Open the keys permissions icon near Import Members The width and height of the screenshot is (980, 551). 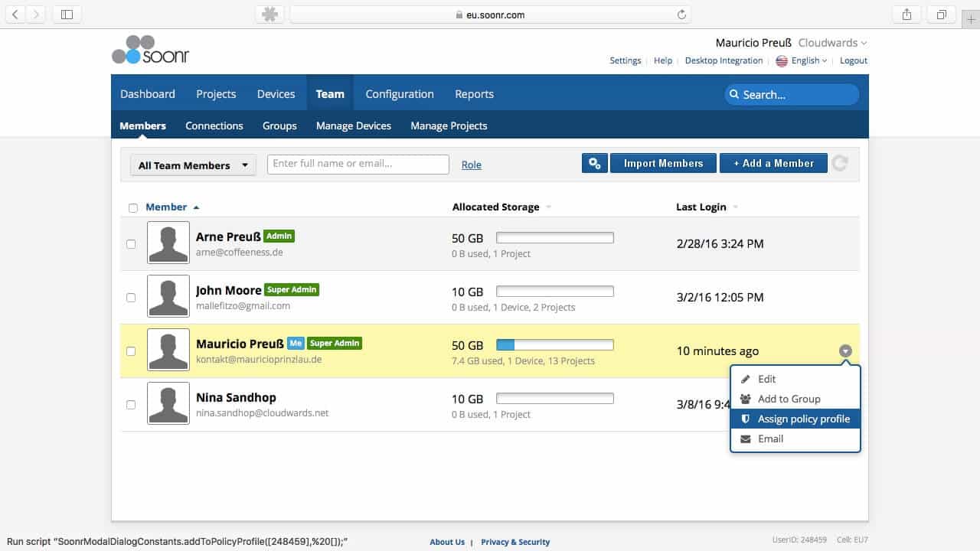coord(595,162)
